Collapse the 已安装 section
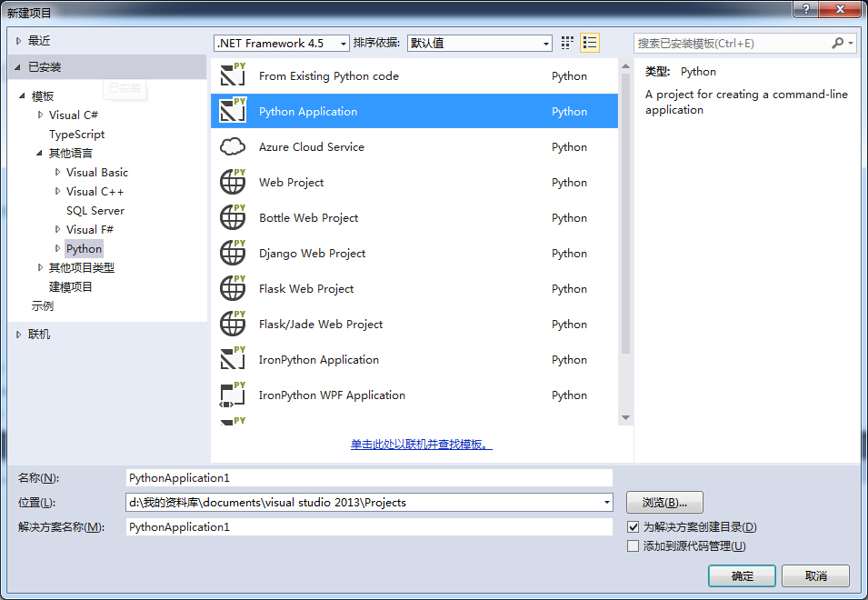 17,67
